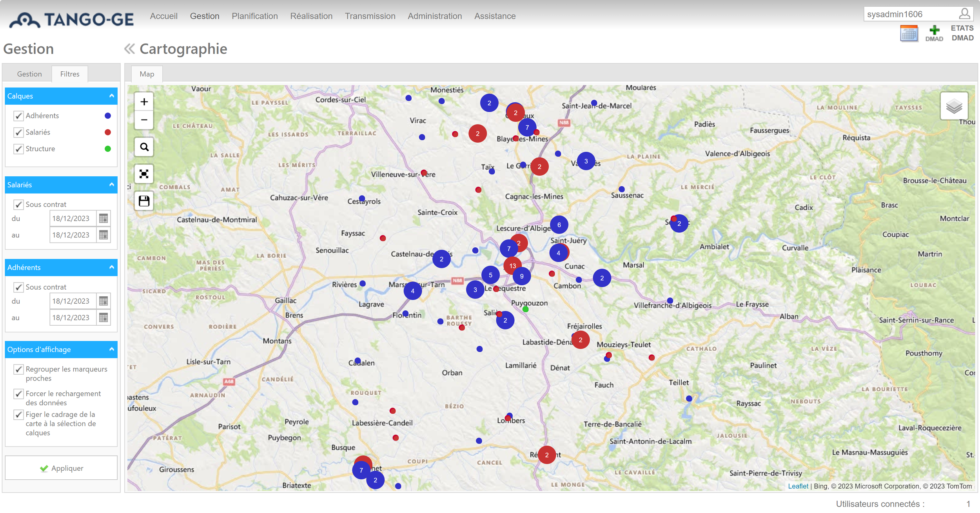Screen dimensions: 980x513
Task: Open the Gestion menu
Action: (205, 16)
